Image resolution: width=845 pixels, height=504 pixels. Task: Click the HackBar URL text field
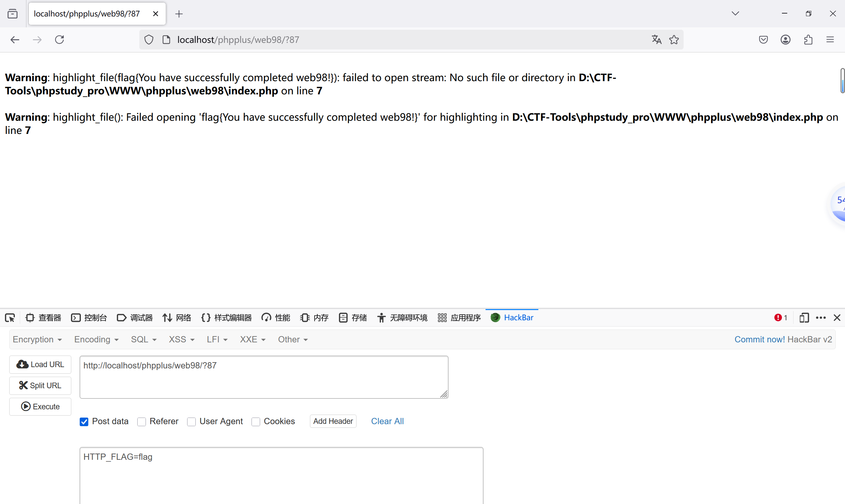[264, 377]
